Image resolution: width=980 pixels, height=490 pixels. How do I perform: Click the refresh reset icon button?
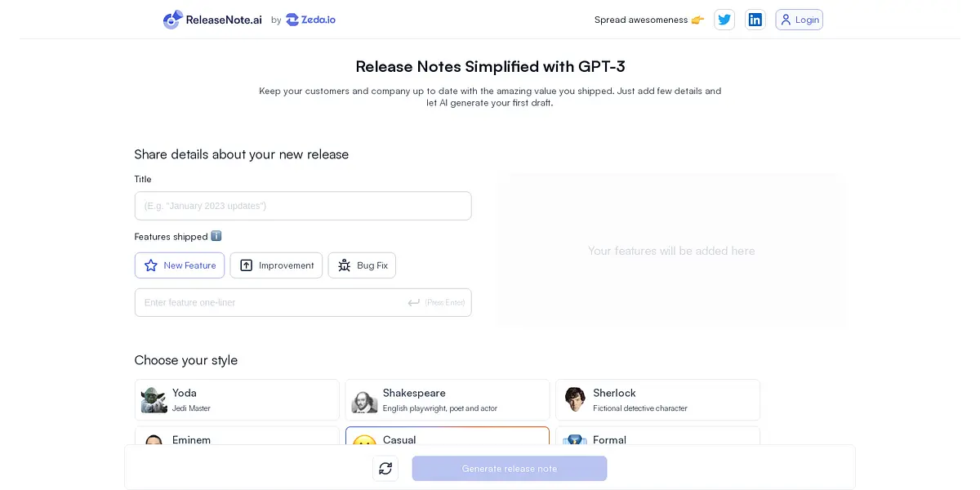tap(385, 469)
